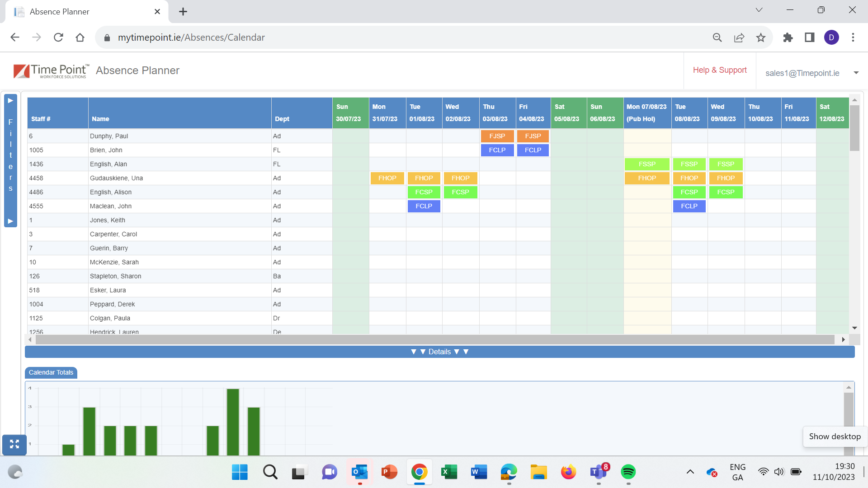Open a new browser tab

click(183, 12)
